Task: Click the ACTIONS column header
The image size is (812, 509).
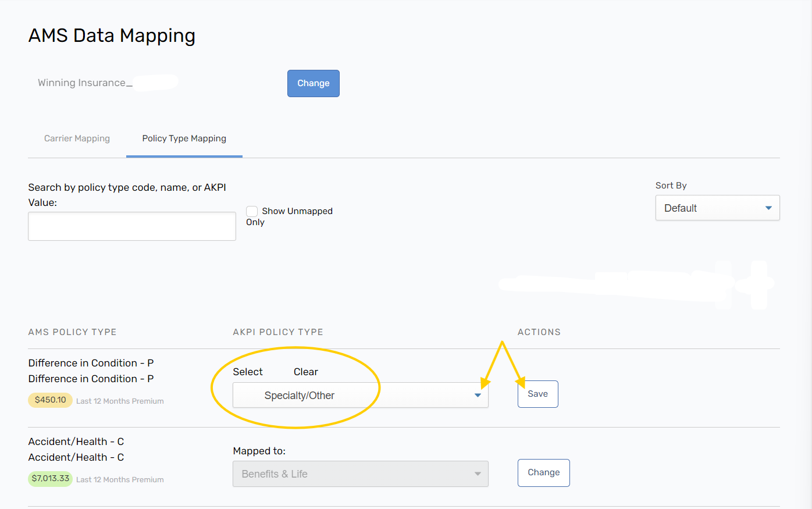Action: (x=539, y=332)
